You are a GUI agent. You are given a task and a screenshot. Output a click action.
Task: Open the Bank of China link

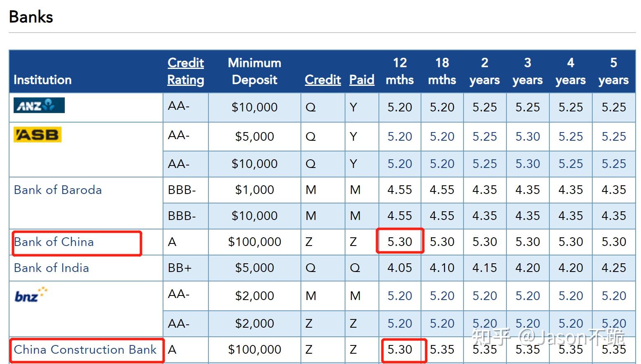[54, 242]
